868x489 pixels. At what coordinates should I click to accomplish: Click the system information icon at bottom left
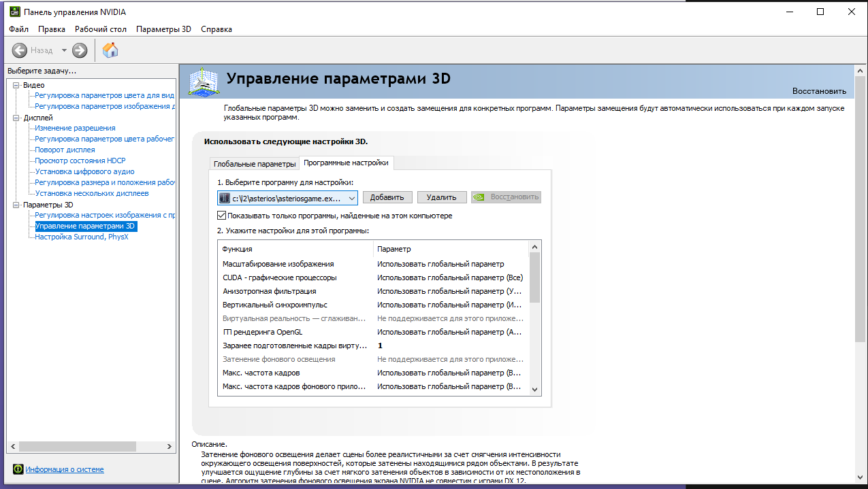pyautogui.click(x=18, y=469)
